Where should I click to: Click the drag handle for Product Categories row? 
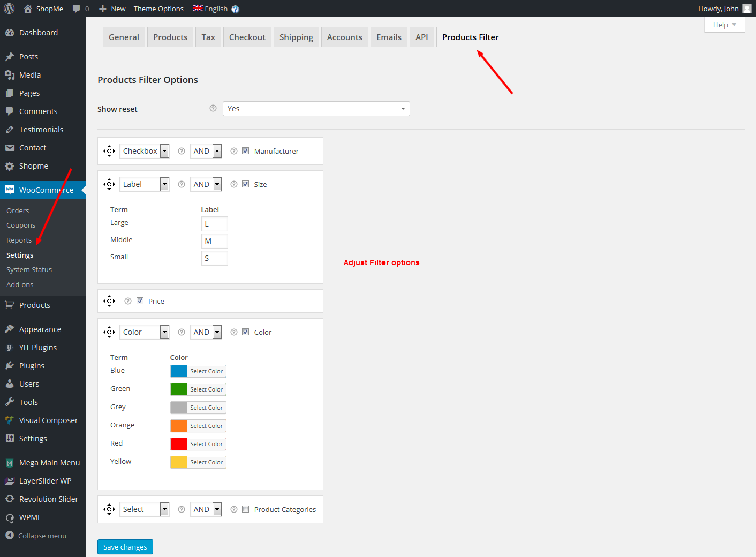pyautogui.click(x=109, y=509)
